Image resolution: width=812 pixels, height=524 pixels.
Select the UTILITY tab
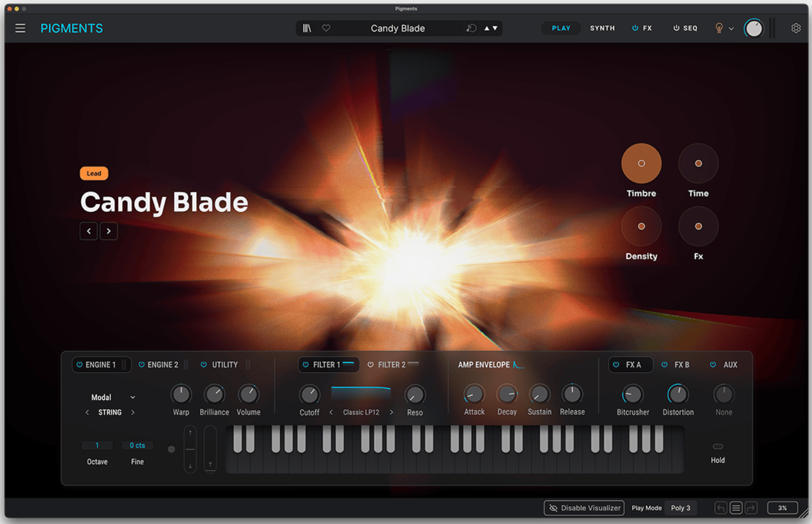tap(225, 364)
